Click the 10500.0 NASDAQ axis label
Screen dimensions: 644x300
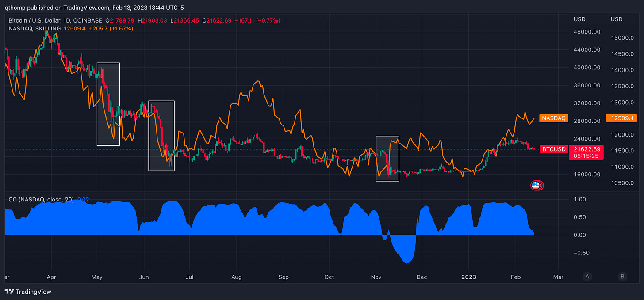(x=622, y=183)
